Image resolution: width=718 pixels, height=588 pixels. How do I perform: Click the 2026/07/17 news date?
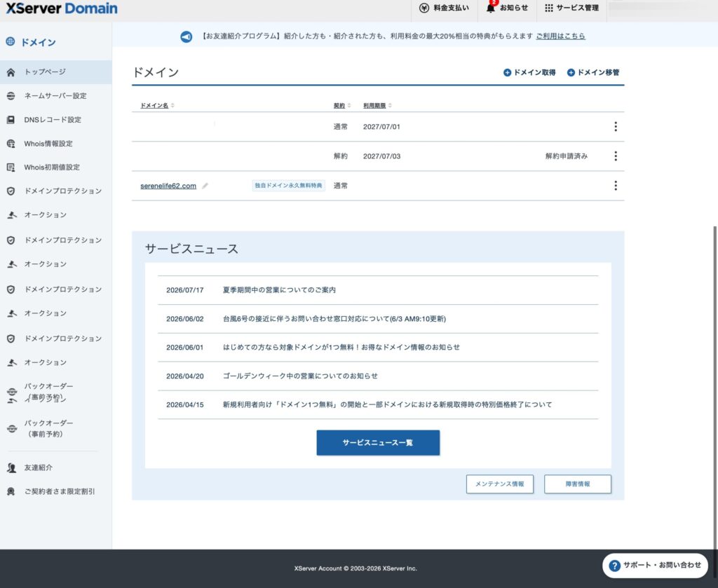pyautogui.click(x=185, y=290)
